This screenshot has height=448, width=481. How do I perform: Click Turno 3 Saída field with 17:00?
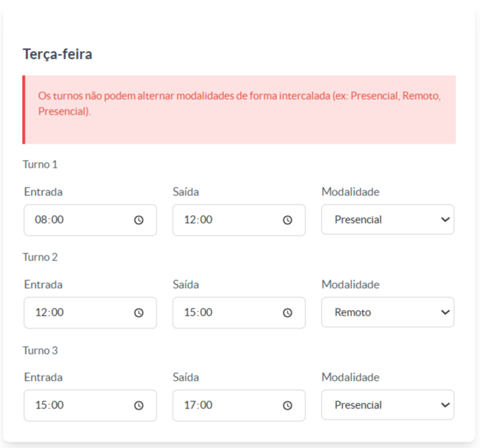pyautogui.click(x=239, y=406)
